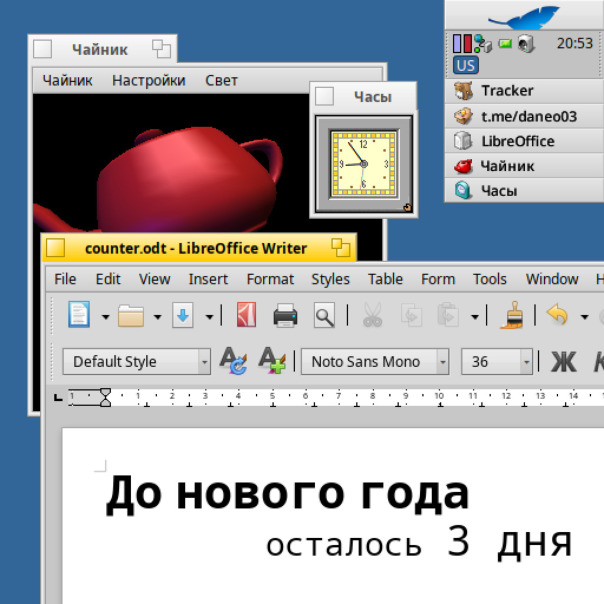Click the font size field showing 36
Image resolution: width=604 pixels, height=604 pixels.
tap(491, 362)
